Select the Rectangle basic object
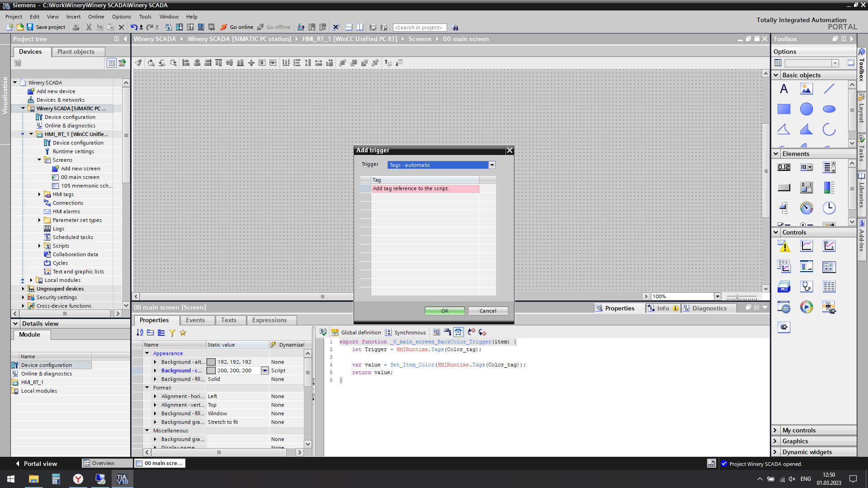 coord(783,109)
